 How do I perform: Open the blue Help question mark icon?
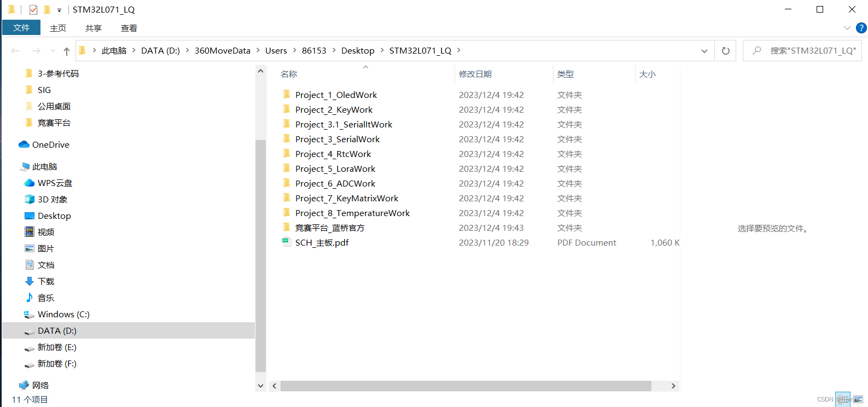(x=861, y=28)
